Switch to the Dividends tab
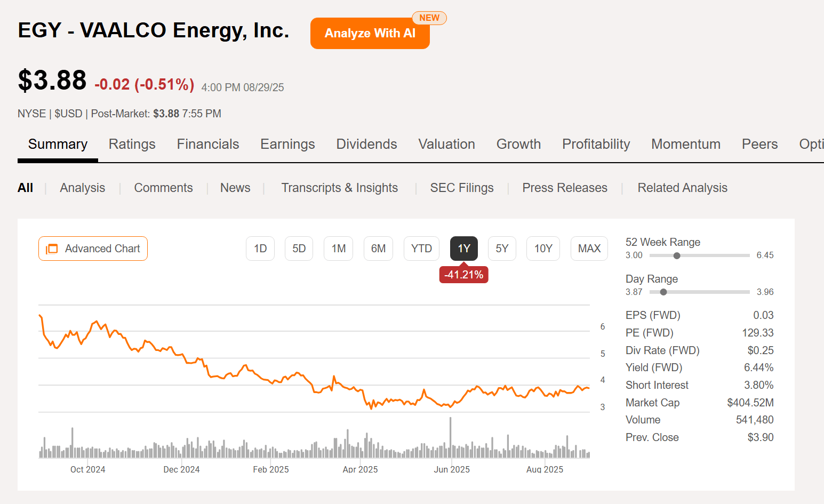 [366, 144]
